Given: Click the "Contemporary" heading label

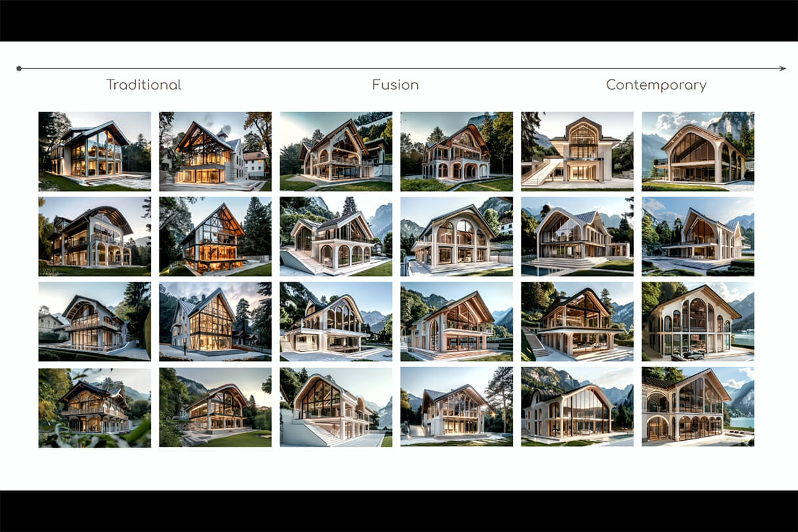Looking at the screenshot, I should tap(656, 85).
